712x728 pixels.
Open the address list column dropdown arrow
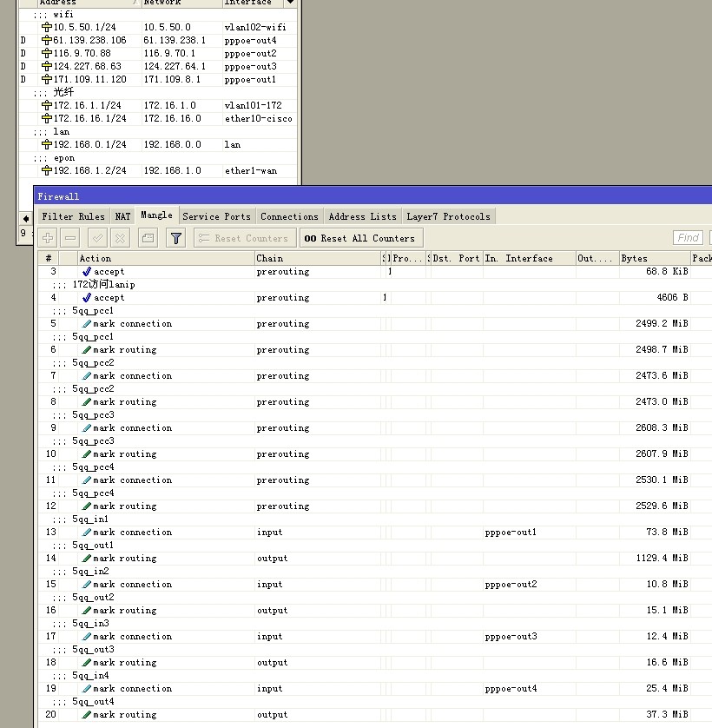pyautogui.click(x=290, y=3)
